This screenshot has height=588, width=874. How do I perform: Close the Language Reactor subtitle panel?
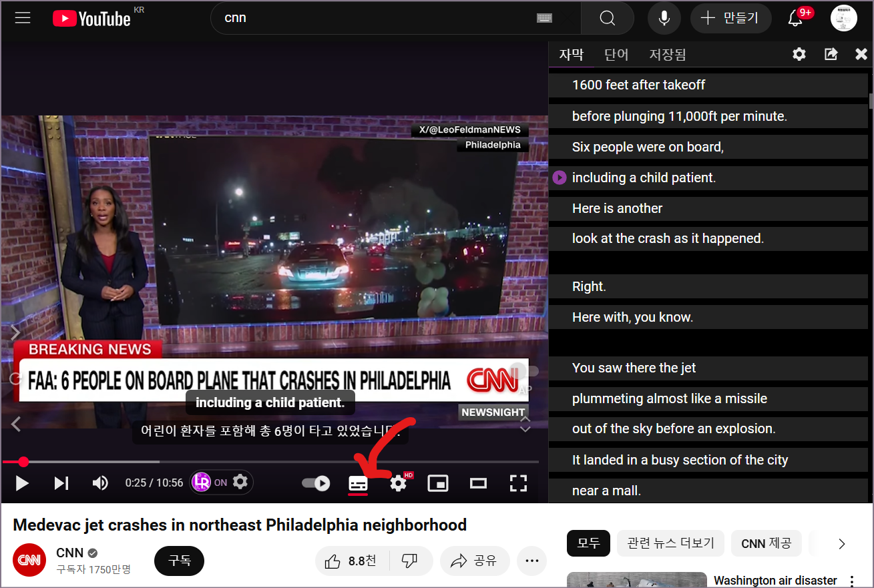tap(861, 55)
